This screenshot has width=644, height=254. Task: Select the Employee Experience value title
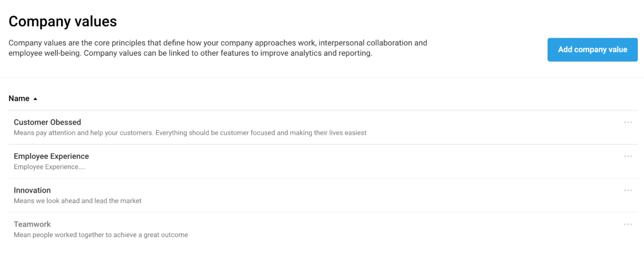click(x=51, y=156)
